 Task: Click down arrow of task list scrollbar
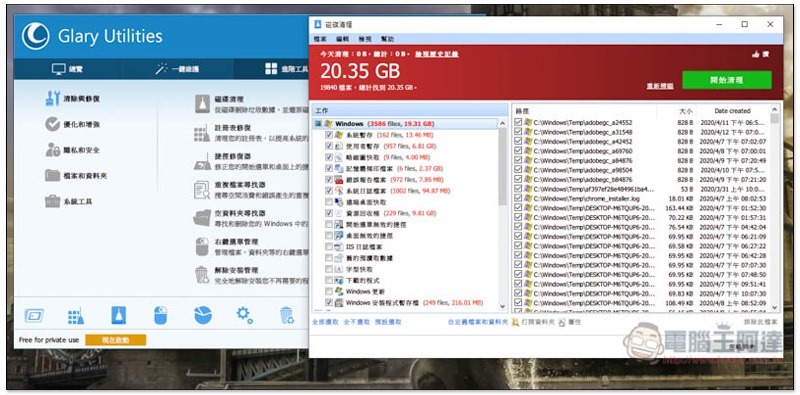click(x=503, y=307)
